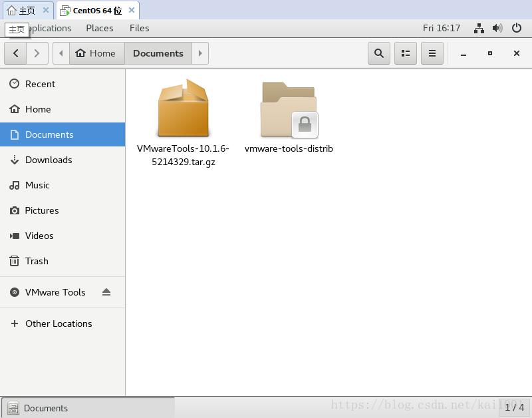Open the network status icon

(x=479, y=28)
